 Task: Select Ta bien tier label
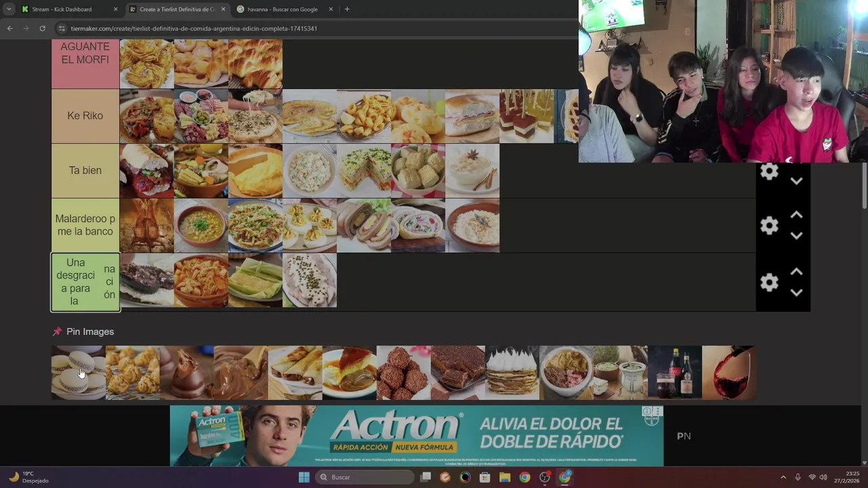coord(85,171)
